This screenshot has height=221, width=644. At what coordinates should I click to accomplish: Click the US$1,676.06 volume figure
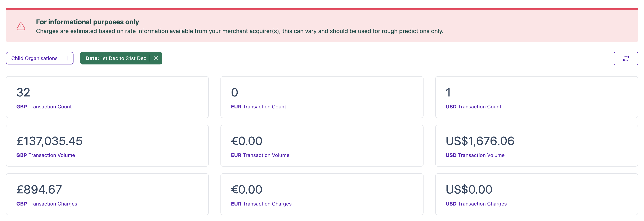(x=480, y=141)
